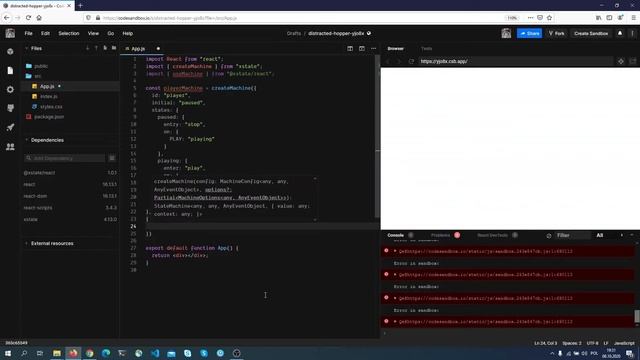Expand the first error entry in the console
This screenshot has height=360, width=640.
395,251
